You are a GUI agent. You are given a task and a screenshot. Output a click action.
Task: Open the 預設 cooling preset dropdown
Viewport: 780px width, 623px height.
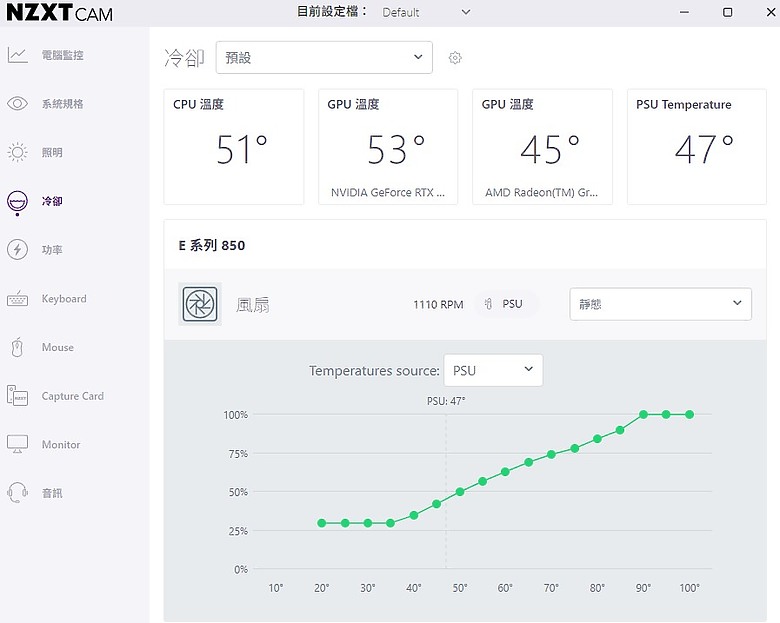pos(324,58)
